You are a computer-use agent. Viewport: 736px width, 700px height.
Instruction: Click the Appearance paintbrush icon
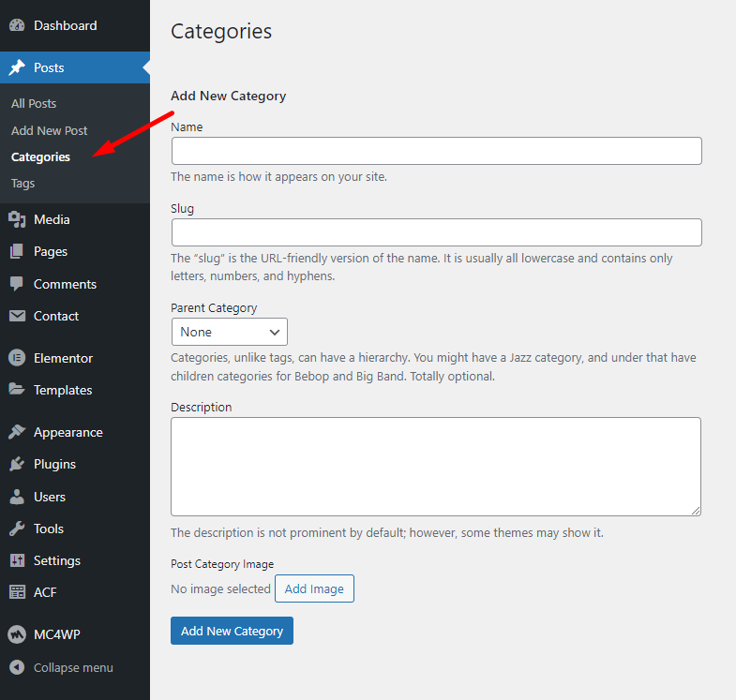point(17,432)
